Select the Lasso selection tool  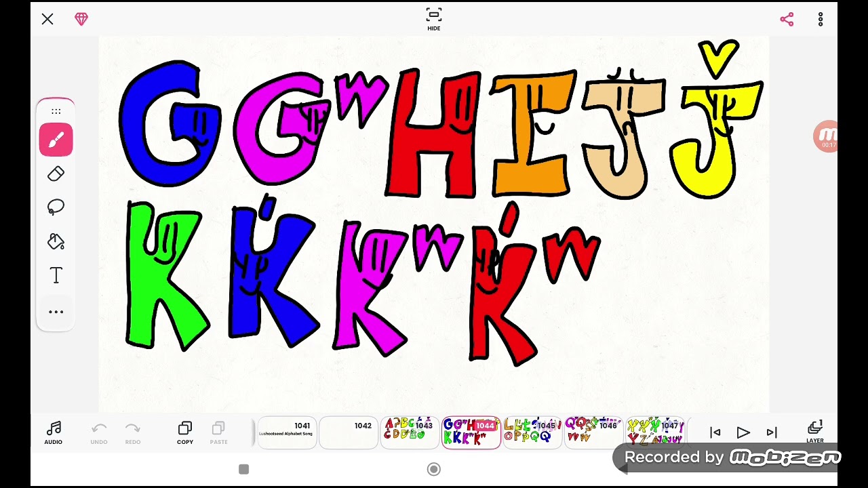pyautogui.click(x=56, y=207)
